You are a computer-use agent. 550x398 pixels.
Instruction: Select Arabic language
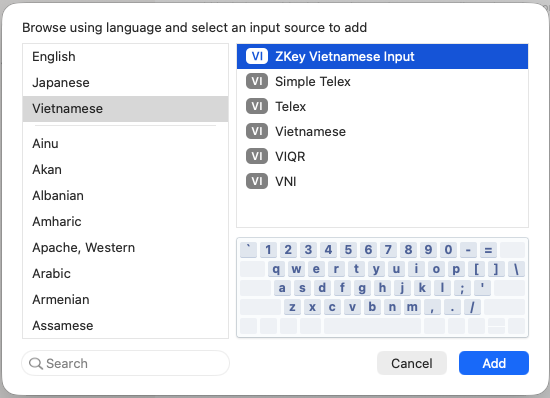126,274
